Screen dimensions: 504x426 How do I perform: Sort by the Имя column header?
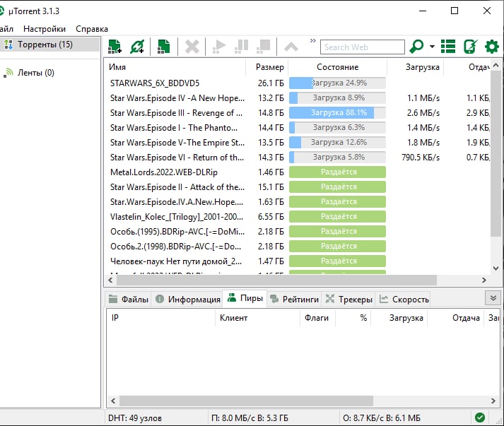pyautogui.click(x=117, y=67)
